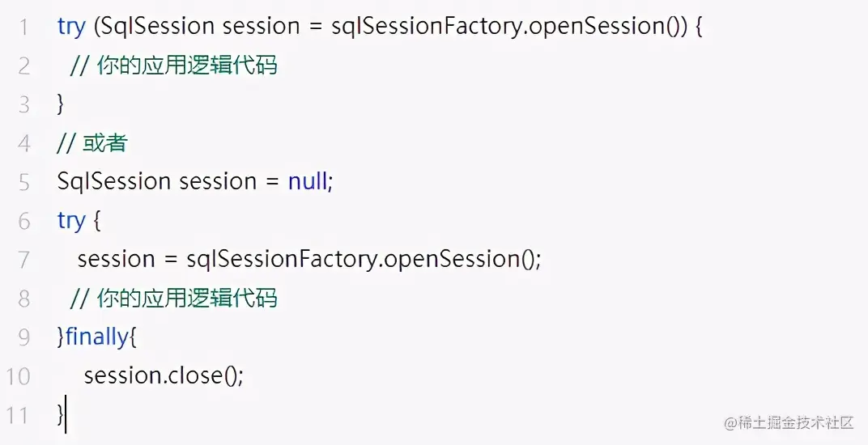Click the session.close() statement
Viewport: 868px width, 445px height.
click(163, 375)
